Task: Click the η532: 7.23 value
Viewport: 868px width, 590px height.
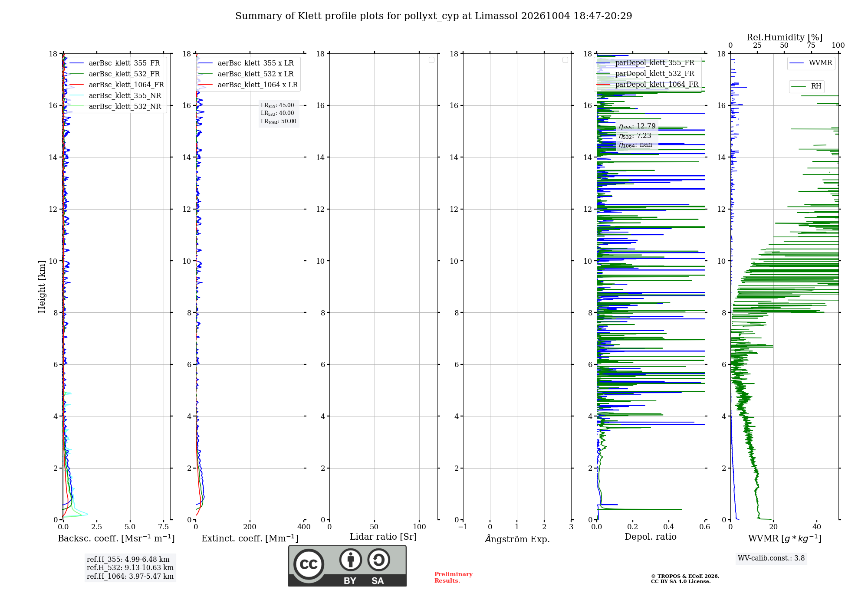Action: pyautogui.click(x=635, y=136)
